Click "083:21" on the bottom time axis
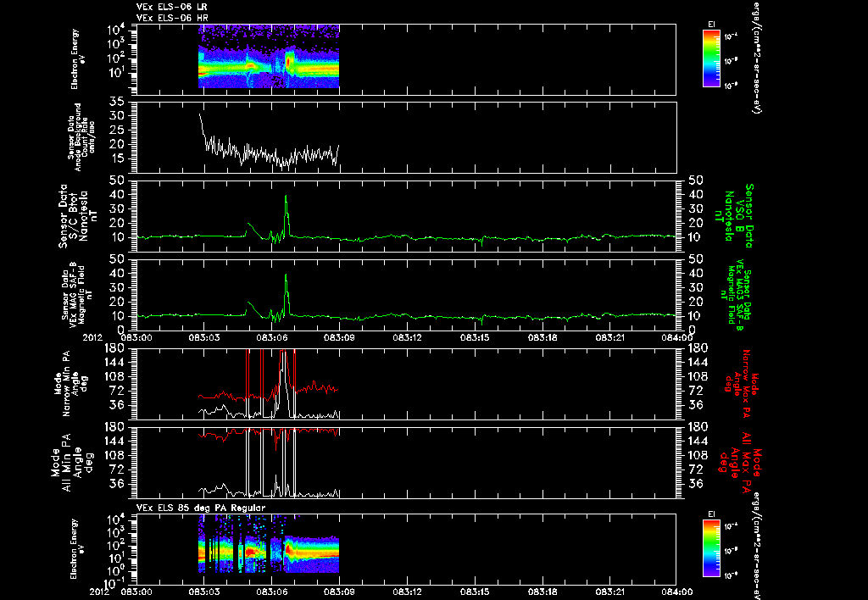The width and height of the screenshot is (868, 600). [x=610, y=592]
